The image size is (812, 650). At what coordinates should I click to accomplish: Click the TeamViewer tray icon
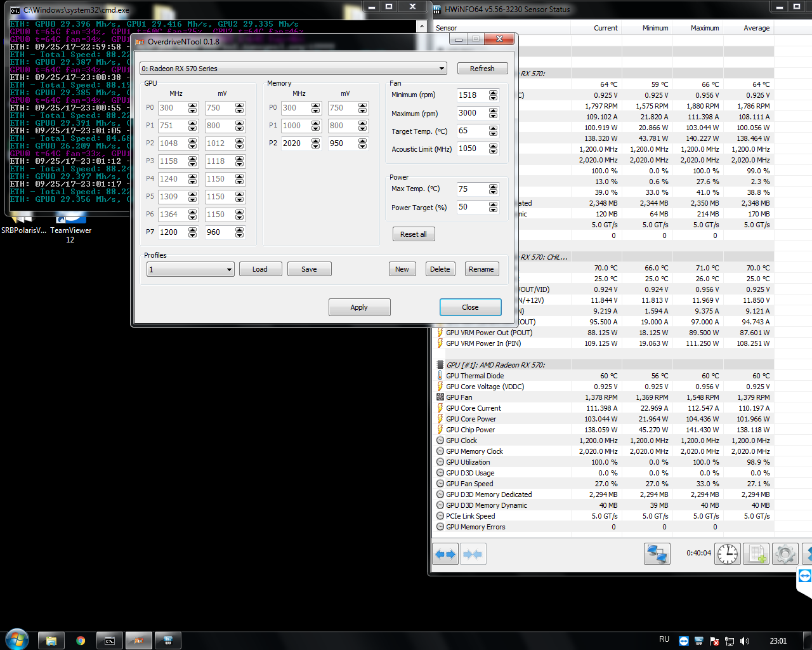click(x=683, y=641)
